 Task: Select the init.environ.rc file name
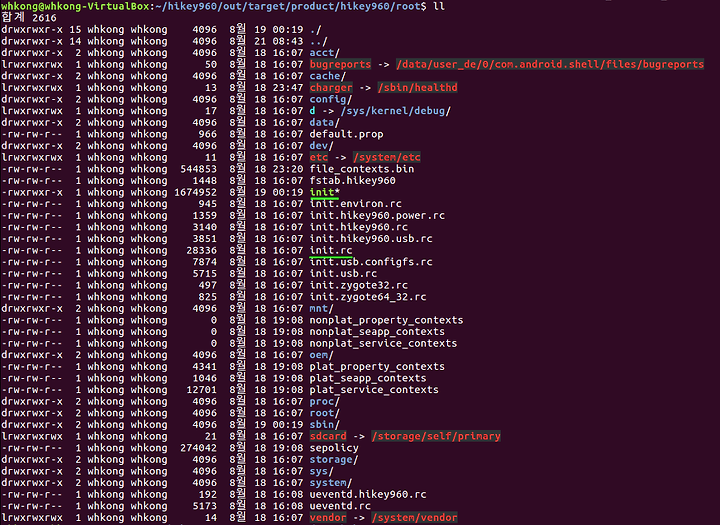[x=355, y=204]
